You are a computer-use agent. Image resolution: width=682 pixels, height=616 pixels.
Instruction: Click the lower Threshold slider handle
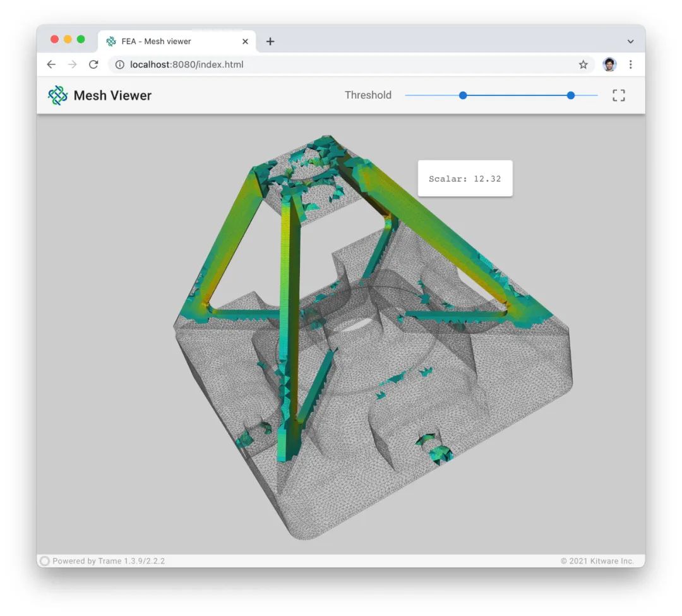pos(463,95)
